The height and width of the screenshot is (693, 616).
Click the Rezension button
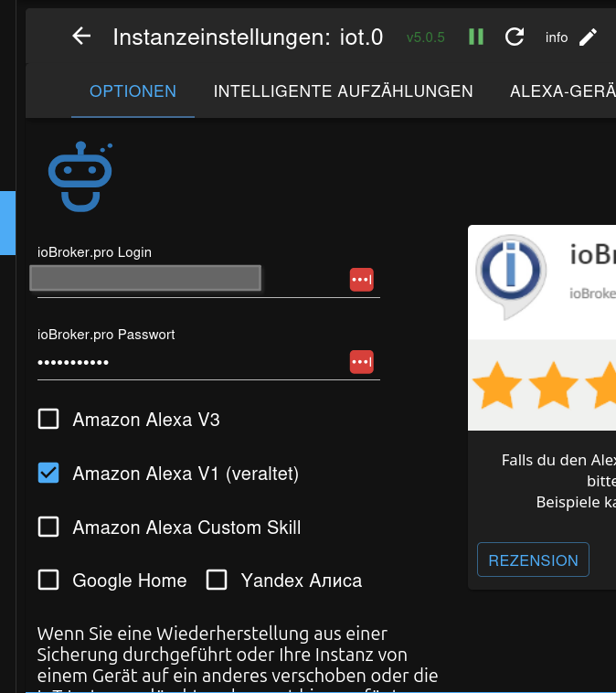(533, 560)
